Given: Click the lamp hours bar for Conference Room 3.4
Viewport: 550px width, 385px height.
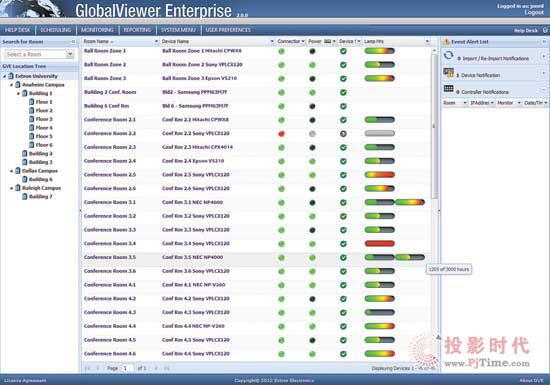Looking at the screenshot, I should [380, 243].
